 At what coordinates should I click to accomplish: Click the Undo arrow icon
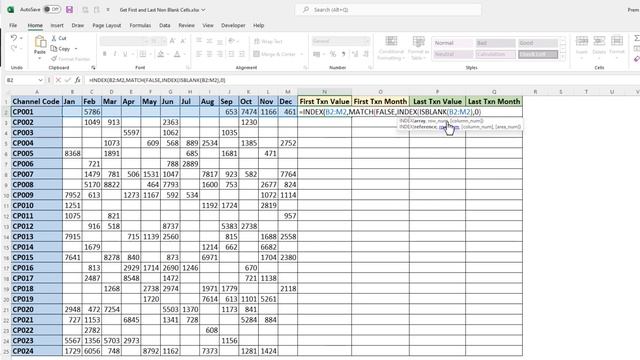point(14,38)
